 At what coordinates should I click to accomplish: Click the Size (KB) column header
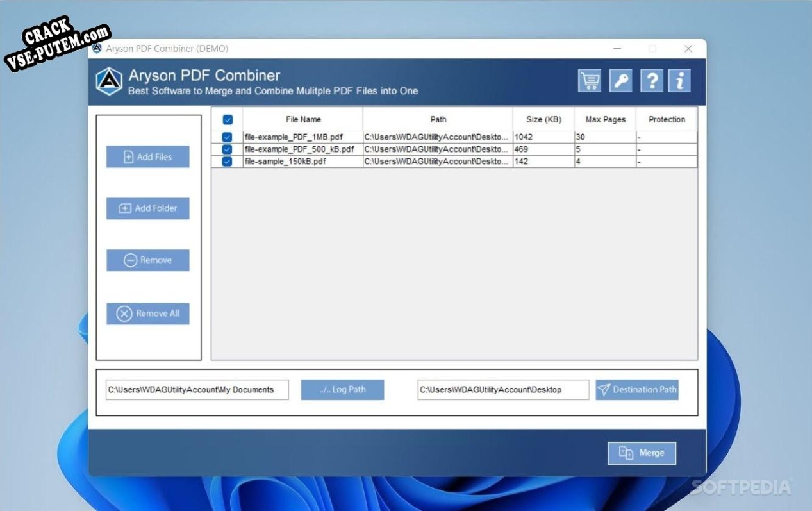coord(543,119)
